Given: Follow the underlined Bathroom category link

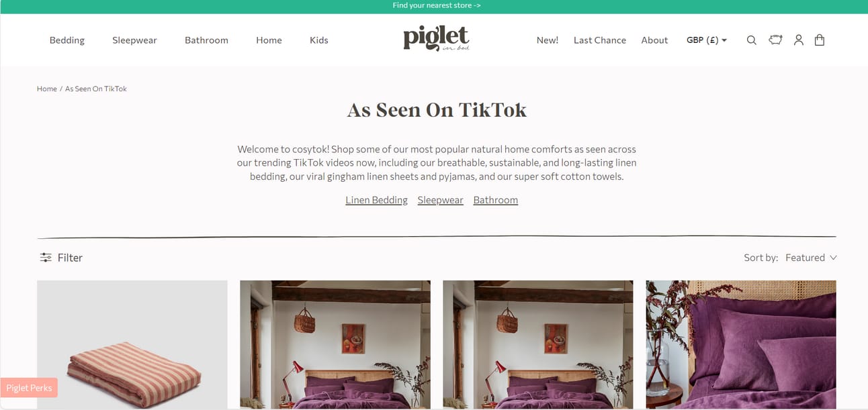Looking at the screenshot, I should pyautogui.click(x=496, y=200).
